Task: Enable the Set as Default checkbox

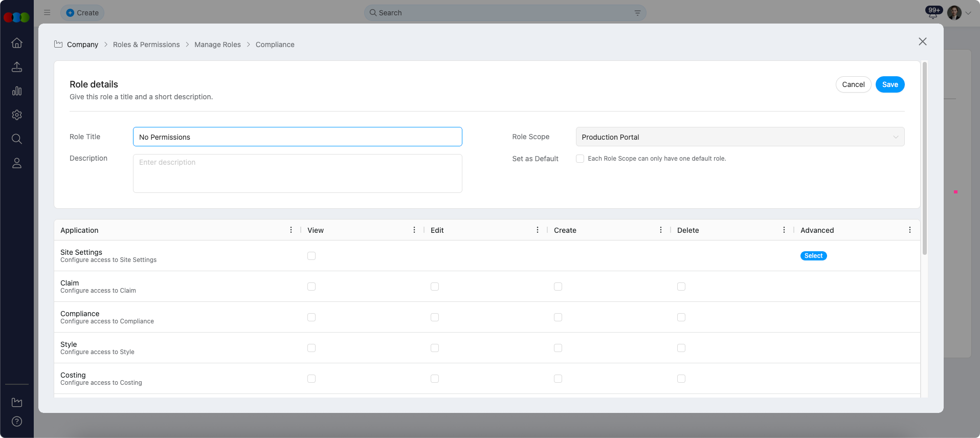Action: coord(580,159)
